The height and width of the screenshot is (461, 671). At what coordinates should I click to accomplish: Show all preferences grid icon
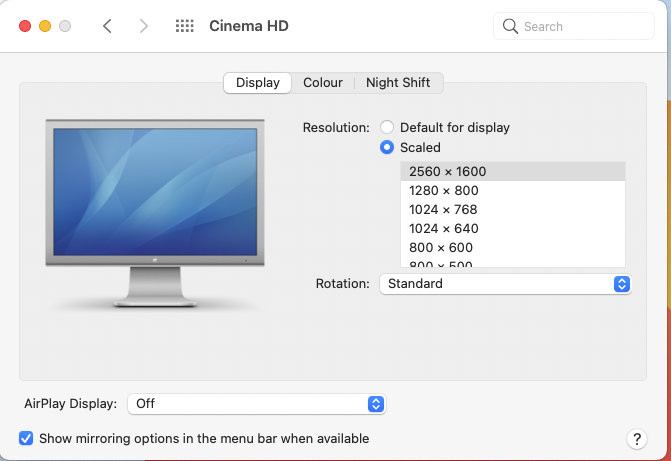coord(184,26)
